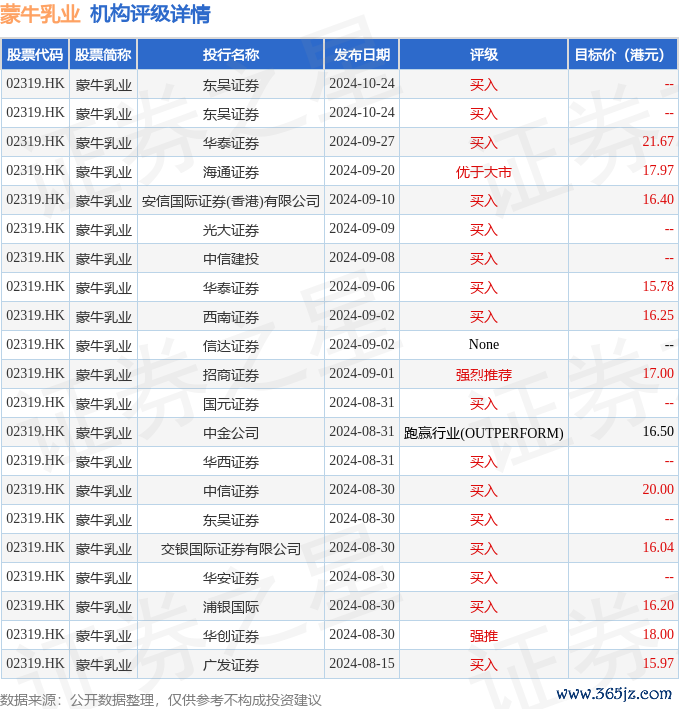Click the 股票代码 column header
Image resolution: width=679 pixels, height=709 pixels.
[35, 55]
